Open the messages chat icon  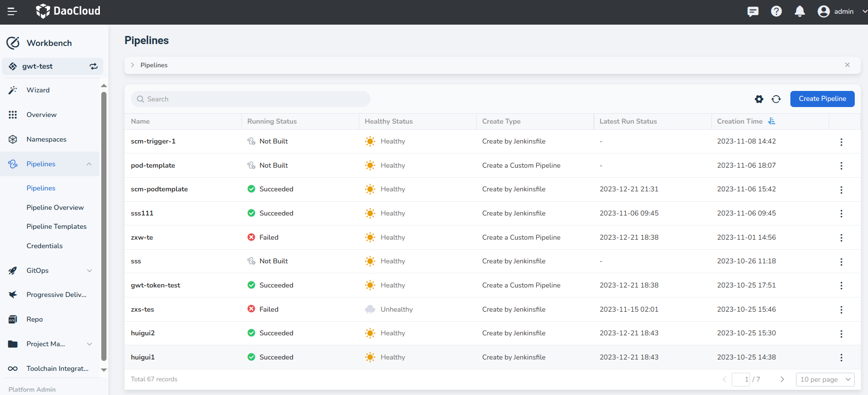753,11
